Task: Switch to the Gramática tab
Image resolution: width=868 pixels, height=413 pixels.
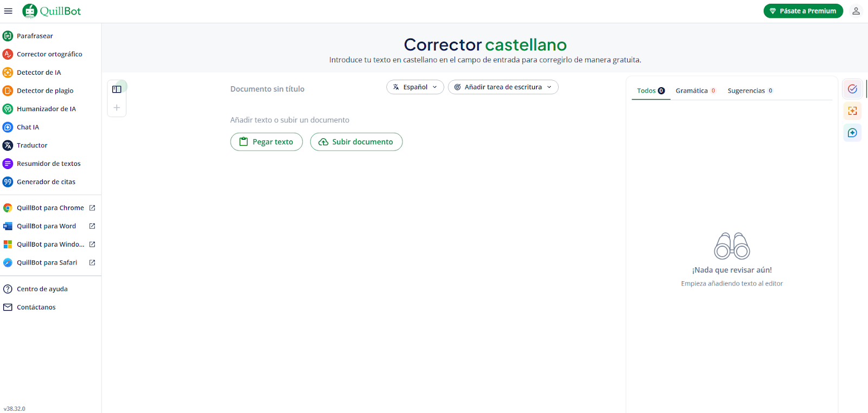Action: [695, 91]
